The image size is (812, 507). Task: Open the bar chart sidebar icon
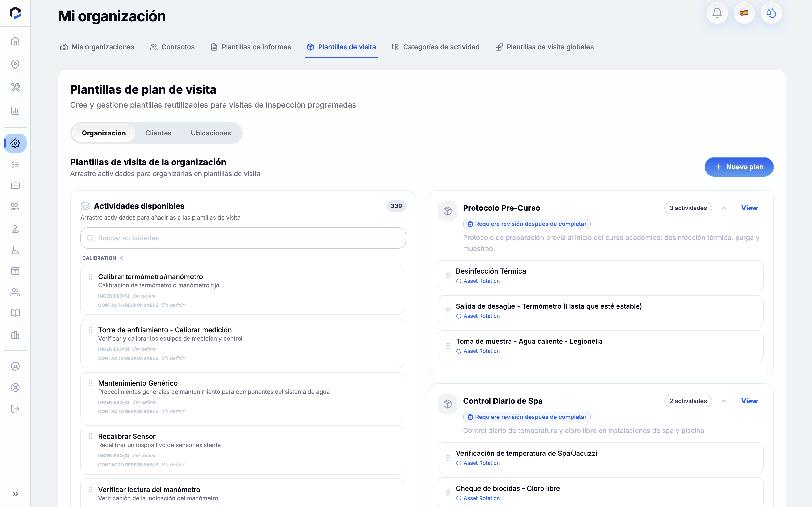coord(15,111)
